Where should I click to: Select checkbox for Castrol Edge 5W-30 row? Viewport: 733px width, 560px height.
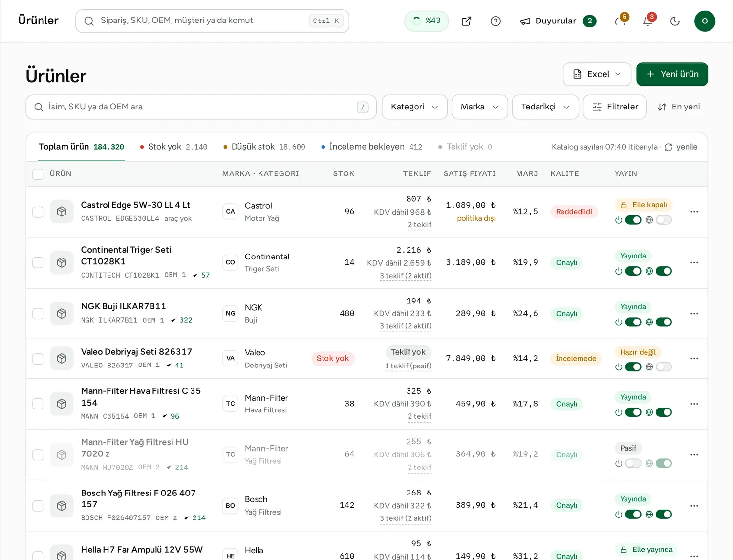point(38,212)
